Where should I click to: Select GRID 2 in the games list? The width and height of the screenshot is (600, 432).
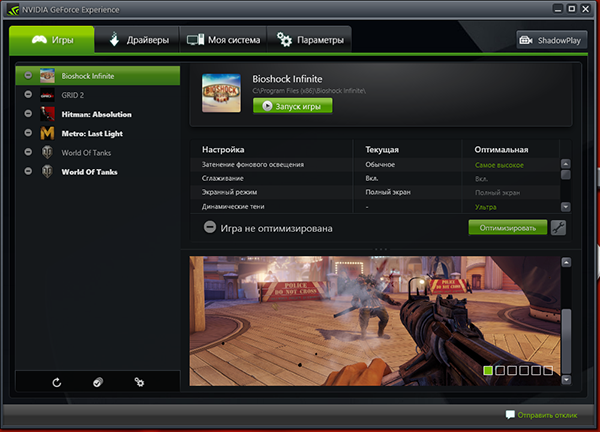point(98,95)
